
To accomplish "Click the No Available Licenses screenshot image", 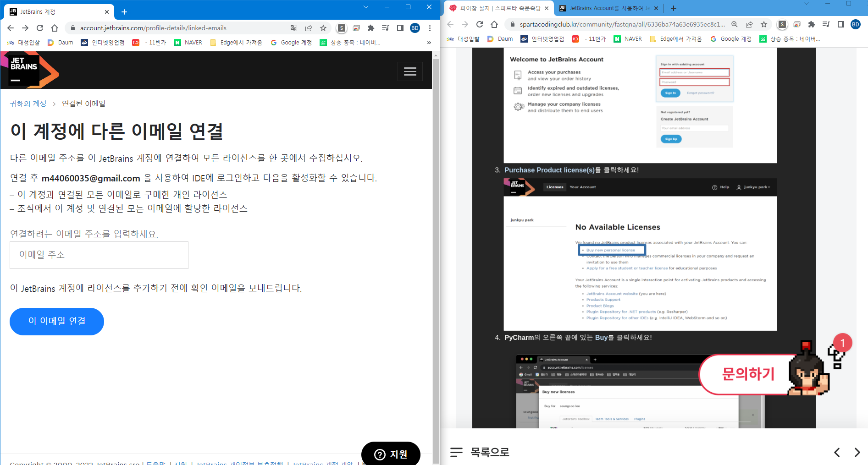I will tap(640, 254).
